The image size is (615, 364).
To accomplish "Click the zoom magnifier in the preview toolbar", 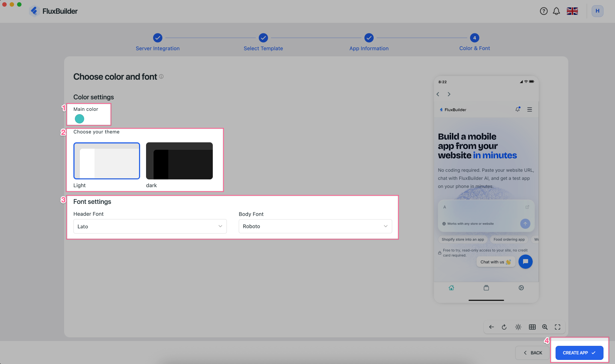I will (x=545, y=327).
